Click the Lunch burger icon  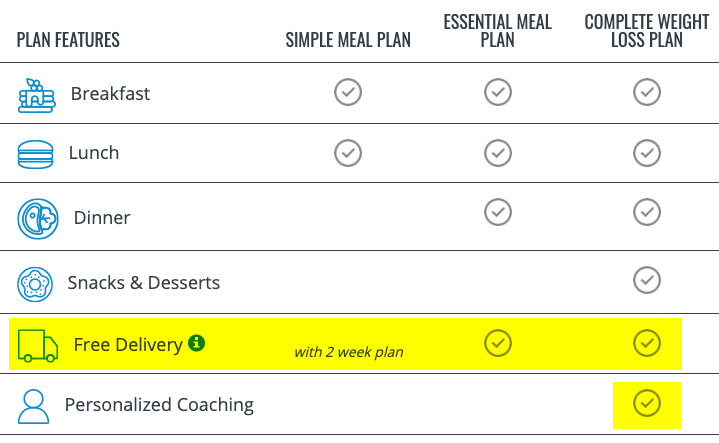[35, 155]
